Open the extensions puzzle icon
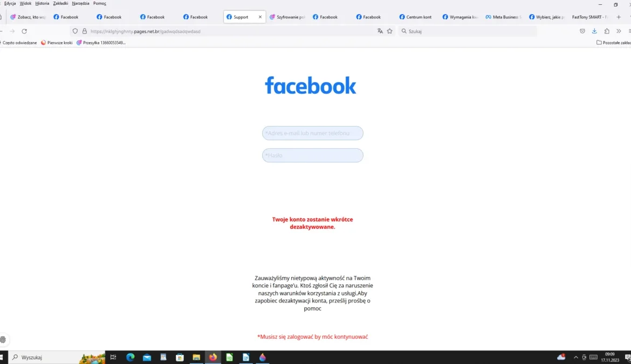The height and width of the screenshot is (364, 631). (607, 31)
